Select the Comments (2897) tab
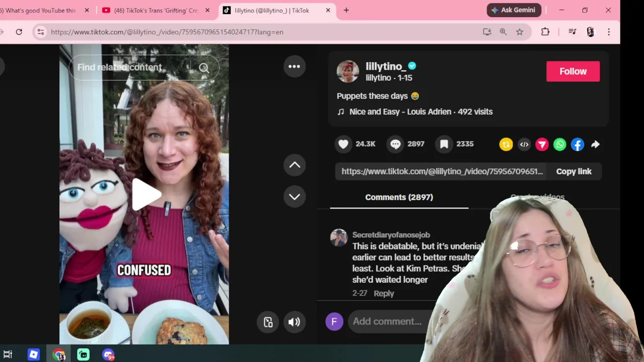Screen dimensions: 644x362 point(399,197)
